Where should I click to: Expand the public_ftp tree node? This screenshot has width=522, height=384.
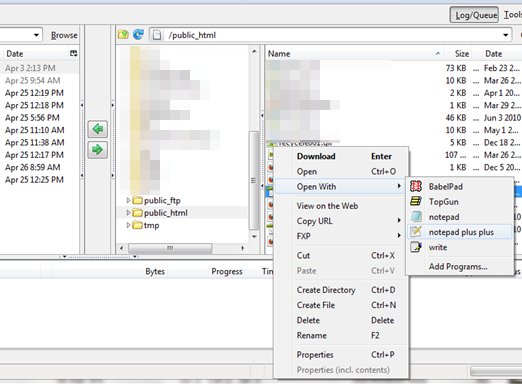point(128,200)
